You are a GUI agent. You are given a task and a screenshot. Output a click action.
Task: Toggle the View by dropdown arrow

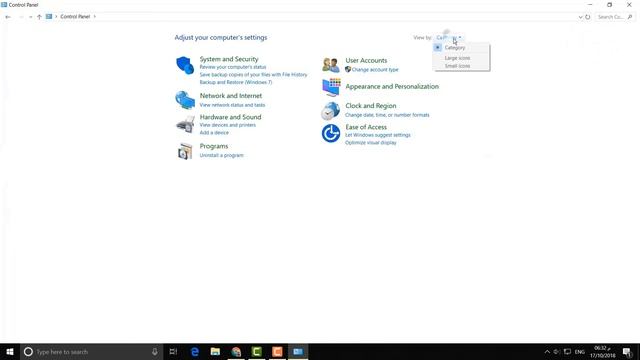click(x=460, y=38)
